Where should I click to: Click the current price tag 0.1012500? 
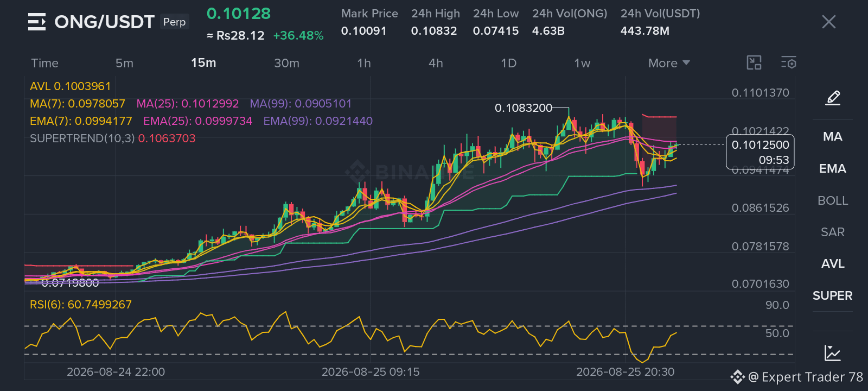(760, 152)
